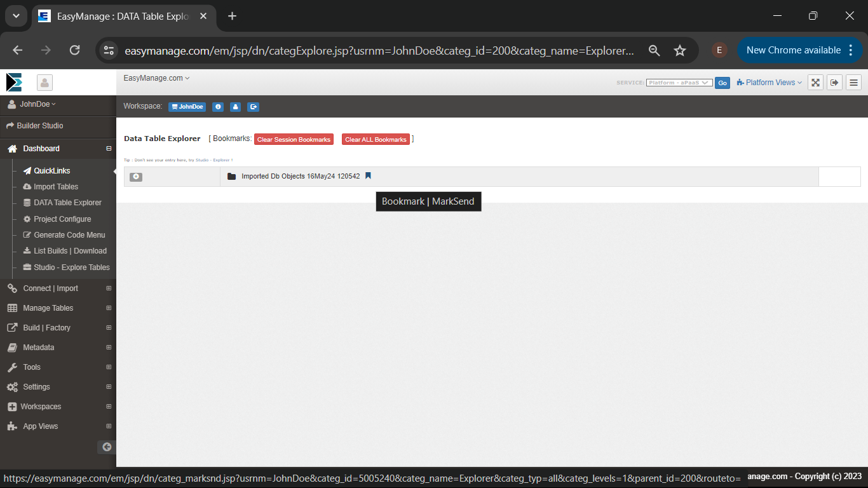Open Import Tables in the sidebar
868x488 pixels.
pyautogui.click(x=50, y=187)
